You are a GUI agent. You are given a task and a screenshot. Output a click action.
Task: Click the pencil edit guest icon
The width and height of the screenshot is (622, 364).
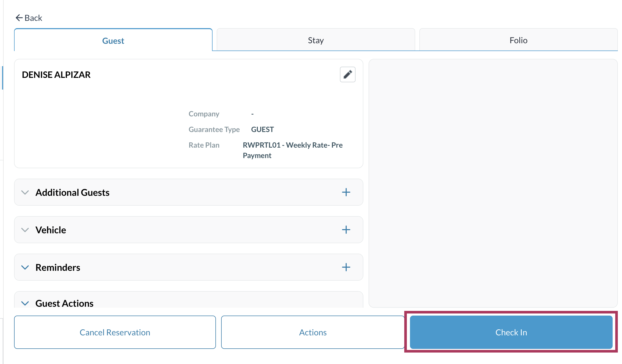coord(347,74)
